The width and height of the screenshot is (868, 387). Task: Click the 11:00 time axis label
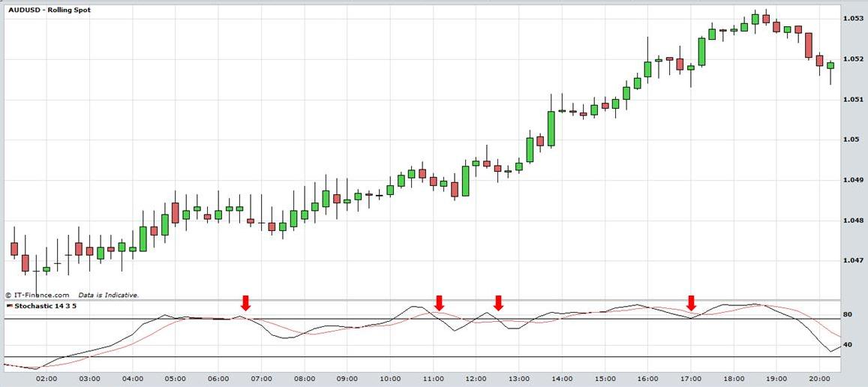[432, 379]
